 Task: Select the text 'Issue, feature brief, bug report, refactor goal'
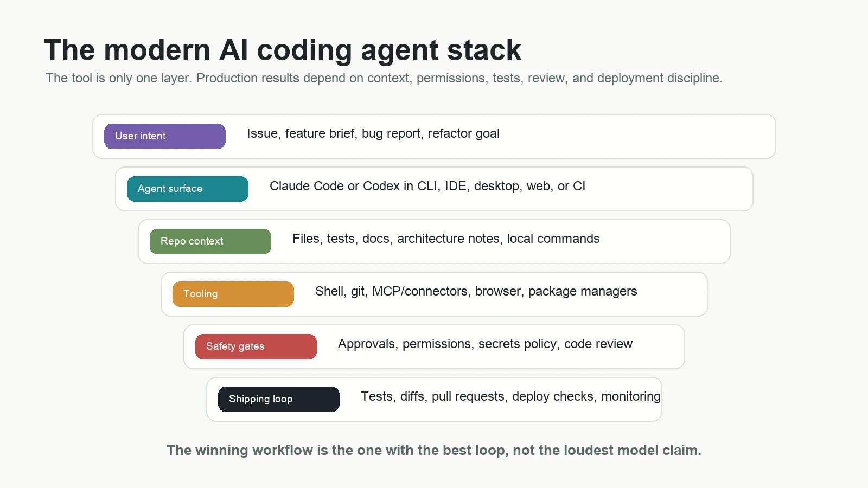coord(373,134)
